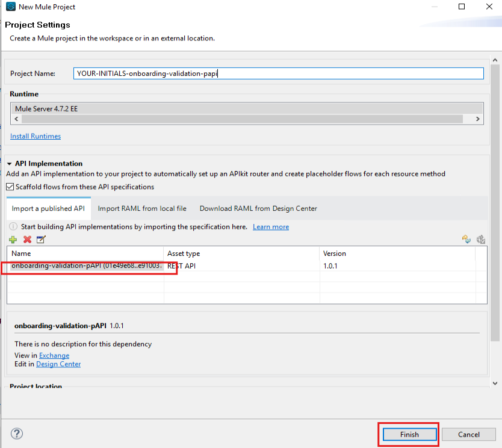Click the rightmost grayed refresh icon above the table
Screen dimensions: 502x448
pyautogui.click(x=480, y=240)
